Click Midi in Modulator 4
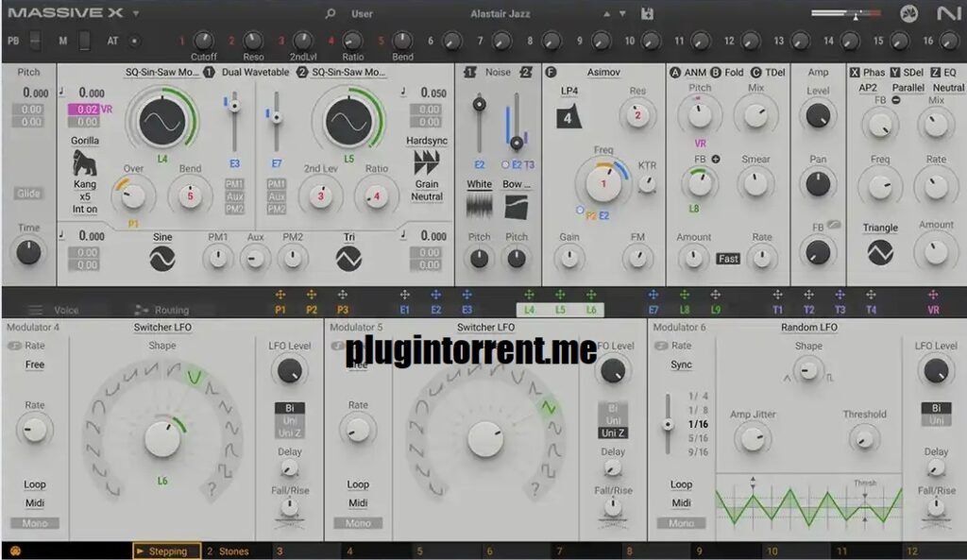Image resolution: width=967 pixels, height=560 pixels. tap(35, 502)
